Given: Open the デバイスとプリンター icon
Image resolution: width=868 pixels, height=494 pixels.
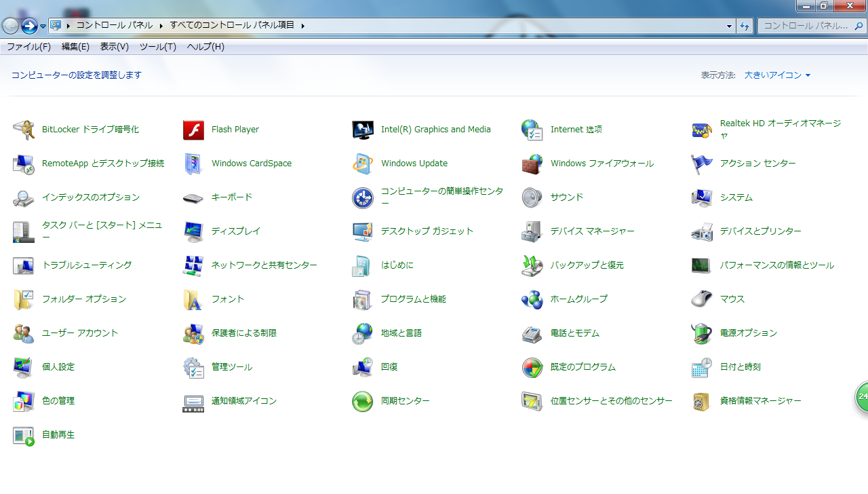Looking at the screenshot, I should [702, 231].
